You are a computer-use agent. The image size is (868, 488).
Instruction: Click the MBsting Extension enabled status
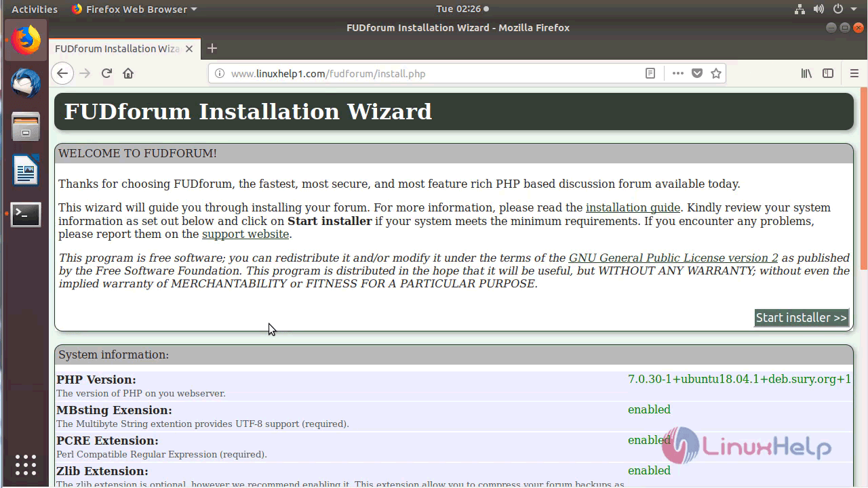point(649,409)
